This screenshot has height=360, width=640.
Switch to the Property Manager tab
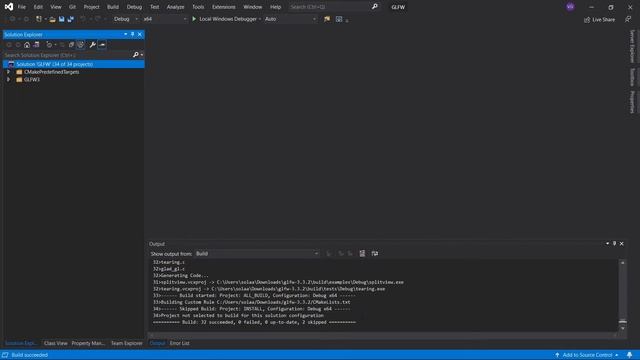[88, 343]
